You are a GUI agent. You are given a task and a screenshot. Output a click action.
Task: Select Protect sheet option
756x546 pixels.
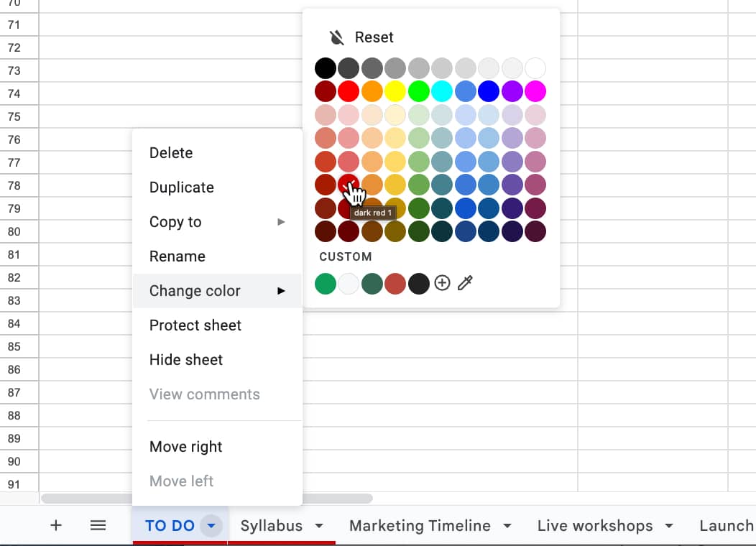coord(195,325)
